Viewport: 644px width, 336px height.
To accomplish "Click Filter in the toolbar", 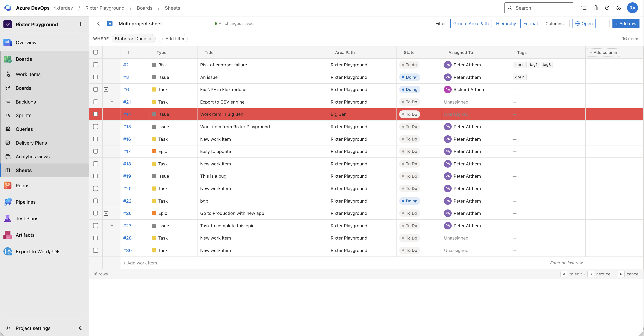I will [x=440, y=23].
